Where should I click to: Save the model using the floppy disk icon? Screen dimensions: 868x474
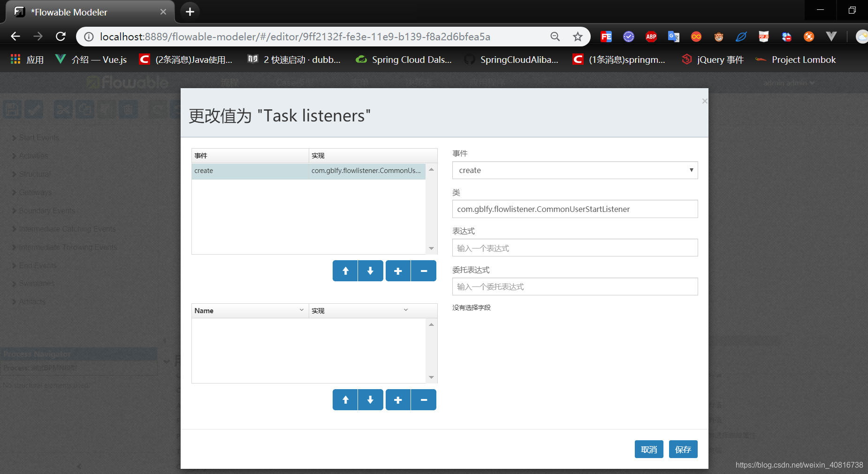pyautogui.click(x=12, y=109)
